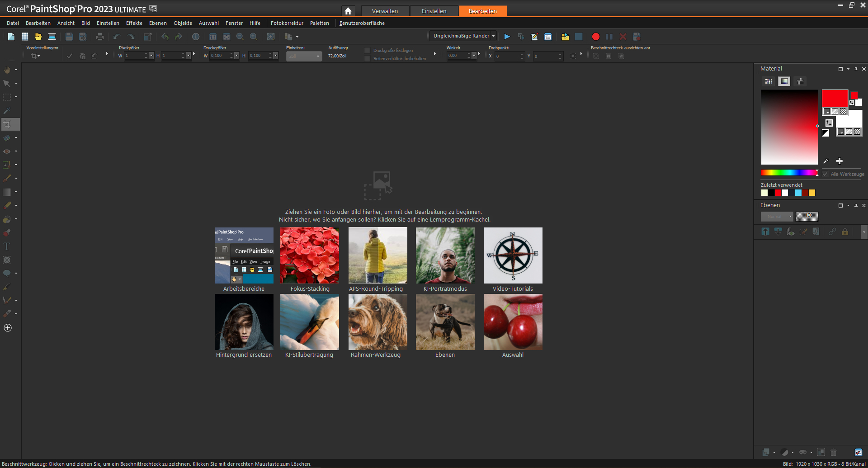The image size is (868, 468).
Task: Open the Material palette options arrow
Action: pyautogui.click(x=848, y=69)
